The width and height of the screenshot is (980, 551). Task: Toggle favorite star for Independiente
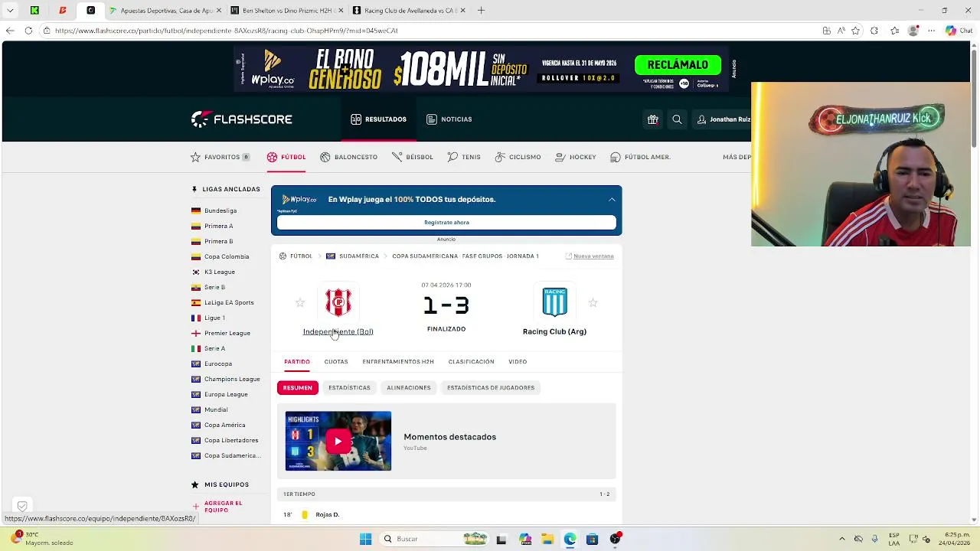pyautogui.click(x=300, y=303)
